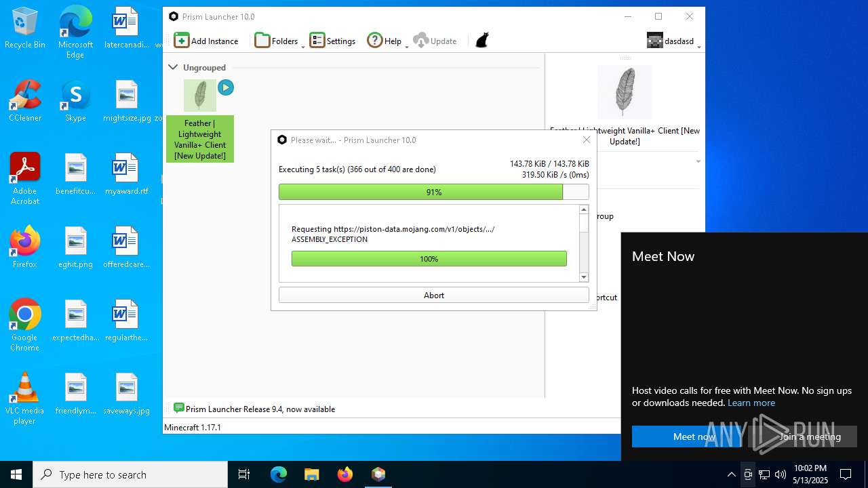
Task: Click the task list scrollbar down arrow
Action: [x=584, y=277]
